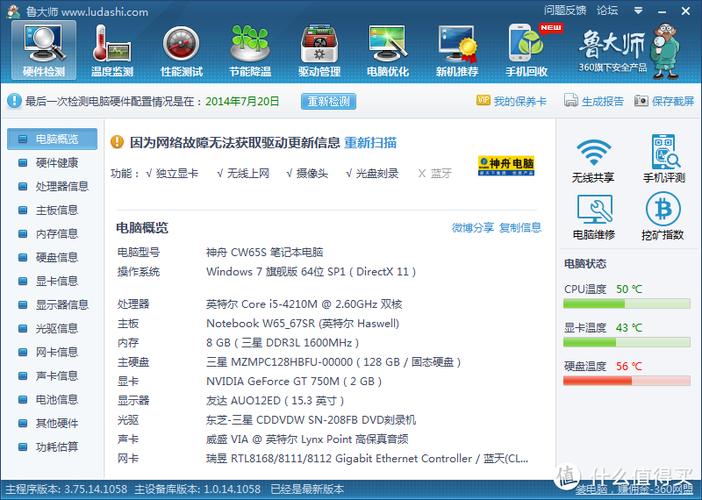Viewport: 702px width, 500px height.
Task: Click the 三星 MZMPC128HBFU main disk text
Action: point(334,362)
